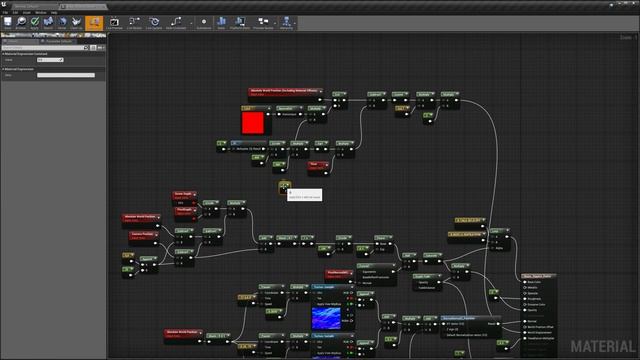Click the Emissive Color input pin
This screenshot has width=640, height=360.
[525, 304]
